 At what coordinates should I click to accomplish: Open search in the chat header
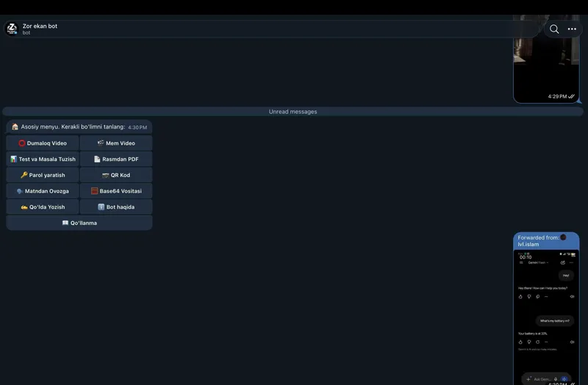[x=554, y=29]
